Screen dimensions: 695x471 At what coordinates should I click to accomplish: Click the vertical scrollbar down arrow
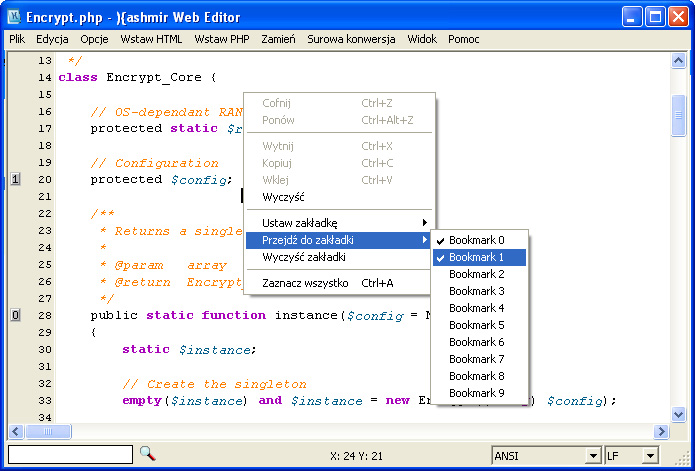pyautogui.click(x=679, y=415)
